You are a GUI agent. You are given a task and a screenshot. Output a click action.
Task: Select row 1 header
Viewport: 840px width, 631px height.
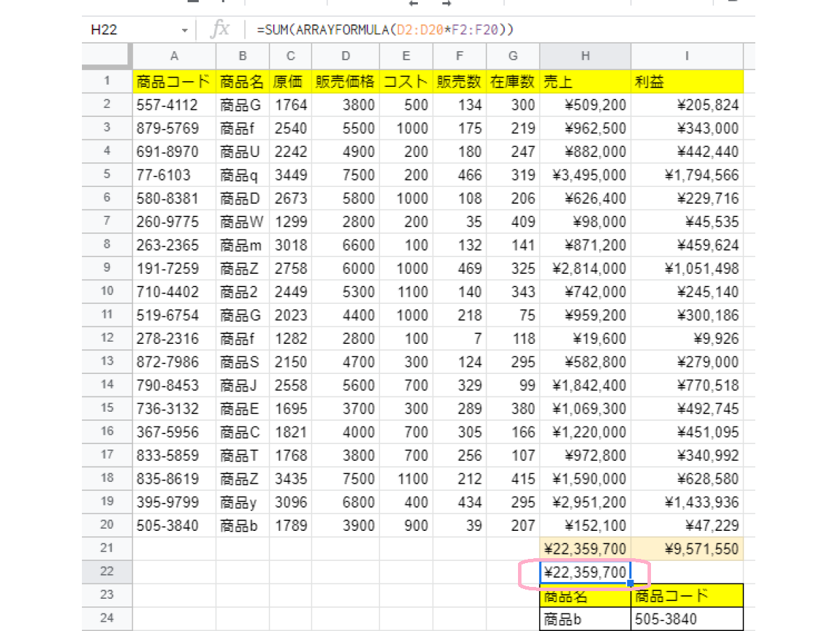(107, 81)
